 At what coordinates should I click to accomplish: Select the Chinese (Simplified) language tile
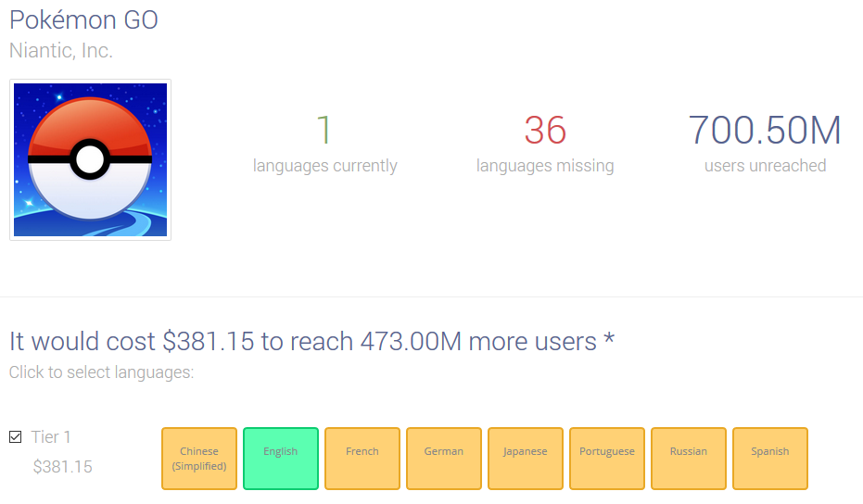[x=199, y=459]
